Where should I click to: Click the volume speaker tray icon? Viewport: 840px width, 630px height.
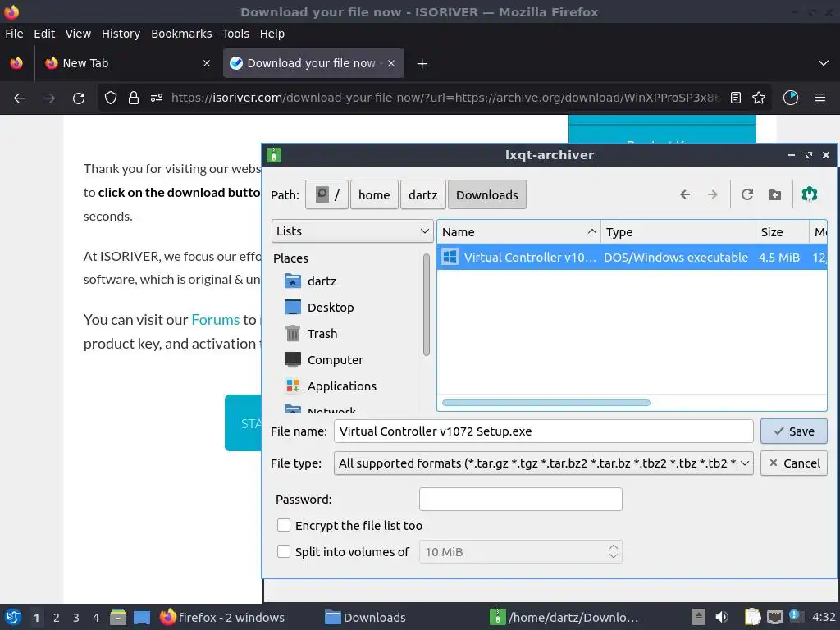tap(722, 617)
